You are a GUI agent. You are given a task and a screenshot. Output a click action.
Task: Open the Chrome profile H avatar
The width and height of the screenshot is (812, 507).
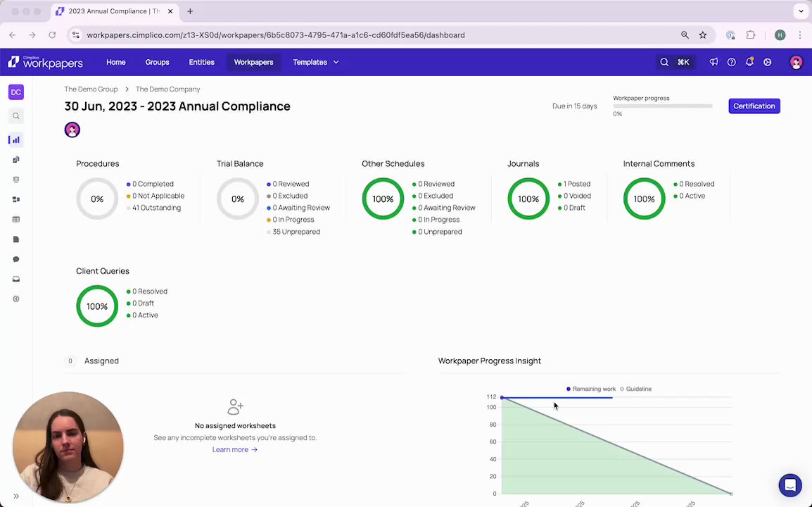(x=780, y=35)
